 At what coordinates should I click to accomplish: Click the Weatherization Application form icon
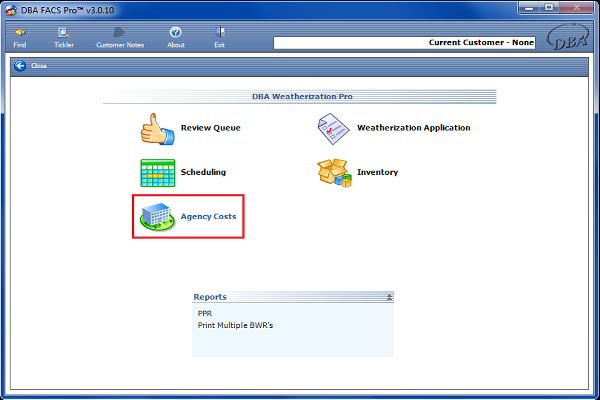333,129
